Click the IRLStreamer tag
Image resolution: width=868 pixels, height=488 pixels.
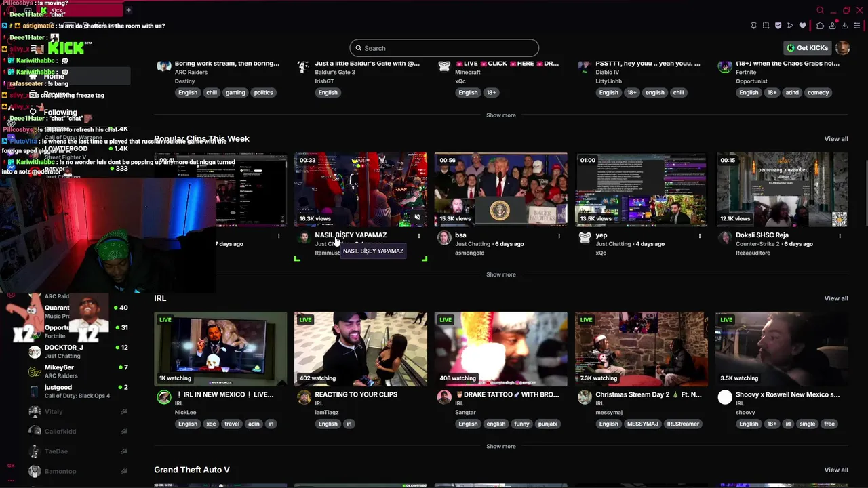tap(682, 424)
